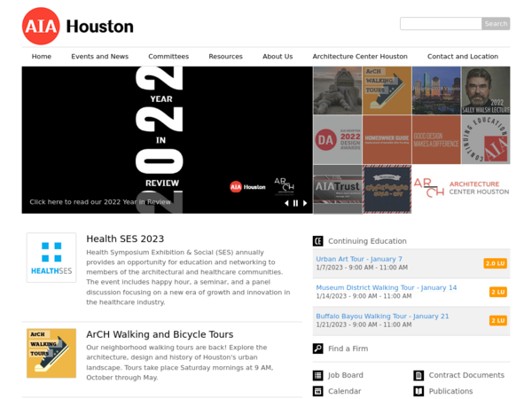Screen dimensions: 532x399
Task: Click the ArCH Walking Tours sneaker image
Action: pos(51,353)
